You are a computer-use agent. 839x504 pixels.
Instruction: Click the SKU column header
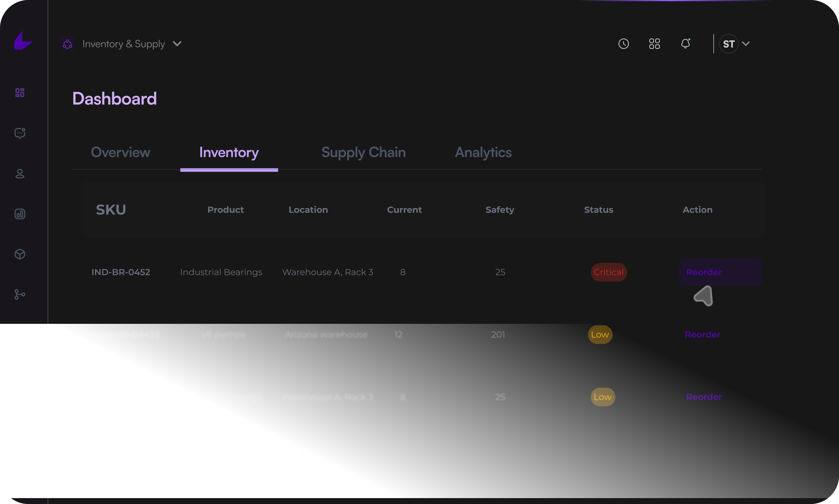(111, 210)
